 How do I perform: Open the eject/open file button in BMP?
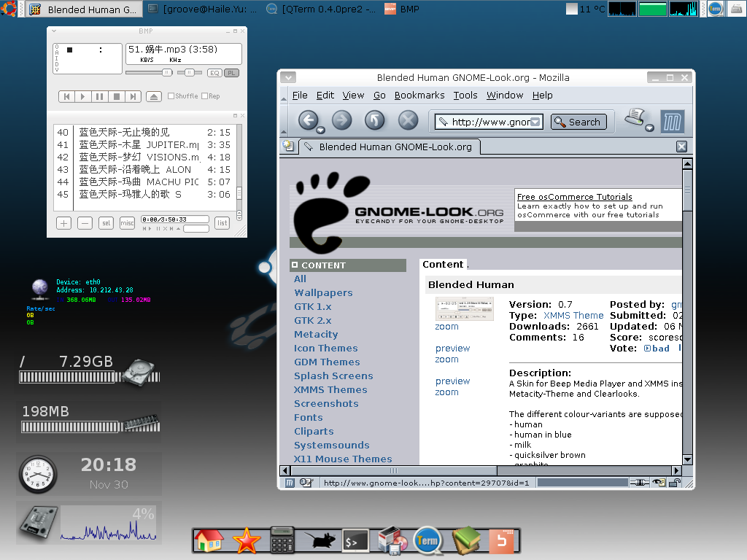pos(153,97)
